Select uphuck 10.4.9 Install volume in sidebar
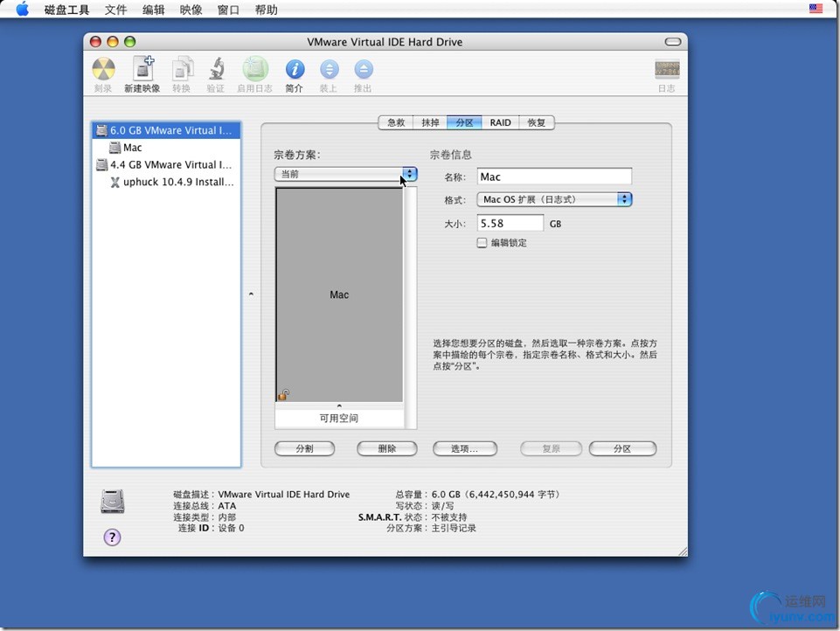Viewport: 840px width, 631px height. coord(178,182)
